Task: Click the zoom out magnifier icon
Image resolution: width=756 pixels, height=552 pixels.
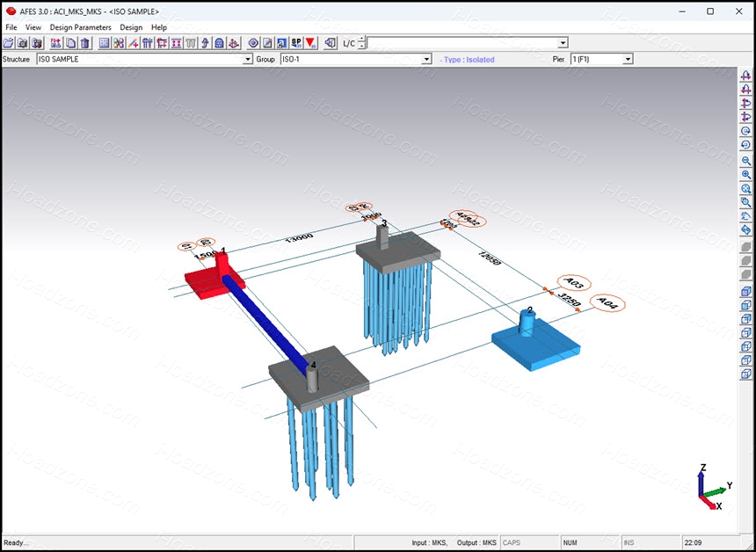Action: 745,161
